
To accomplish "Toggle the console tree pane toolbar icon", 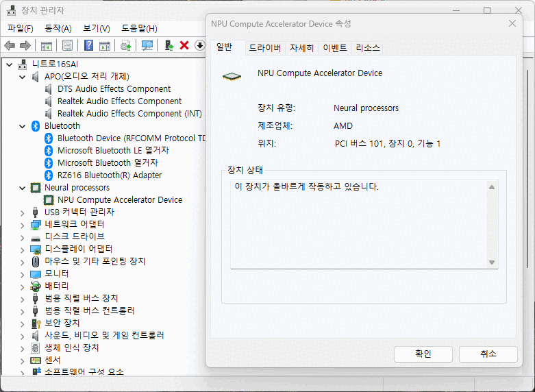I will (47, 45).
